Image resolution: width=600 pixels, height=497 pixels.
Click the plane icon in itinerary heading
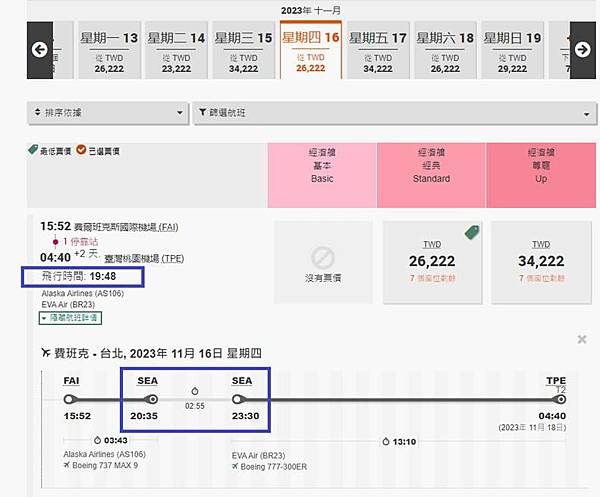pos(46,352)
